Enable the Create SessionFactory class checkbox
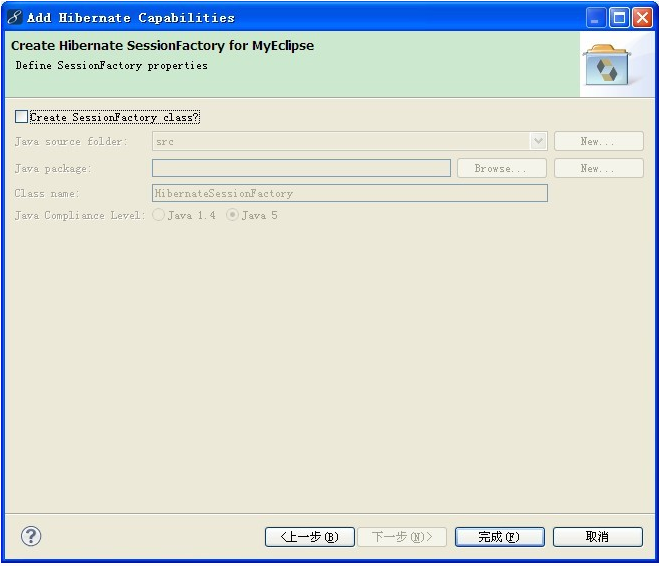This screenshot has height=566, width=659. coord(21,116)
